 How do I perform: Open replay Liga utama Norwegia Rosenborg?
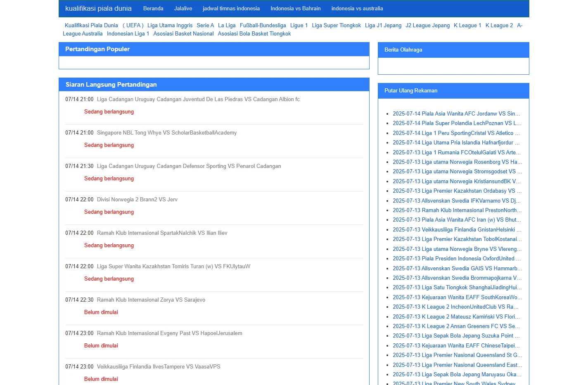tap(458, 162)
